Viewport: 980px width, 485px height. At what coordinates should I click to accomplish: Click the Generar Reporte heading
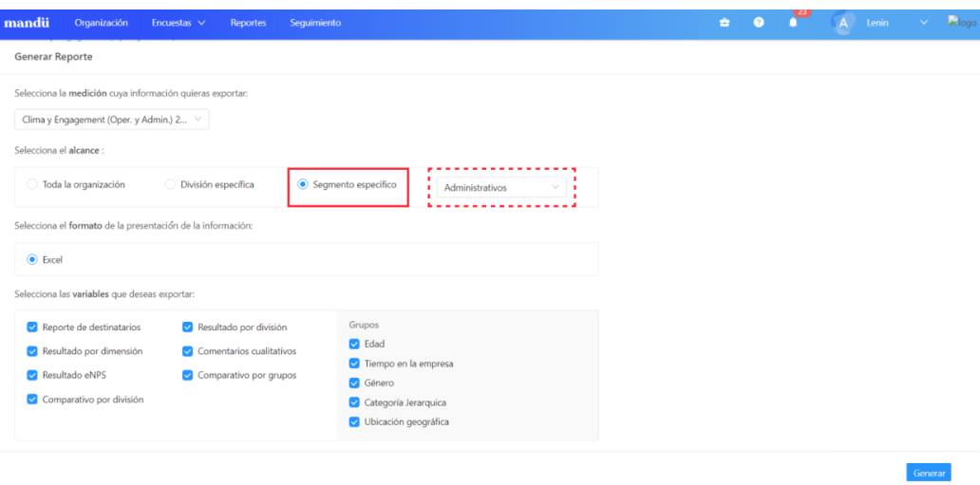53,57
